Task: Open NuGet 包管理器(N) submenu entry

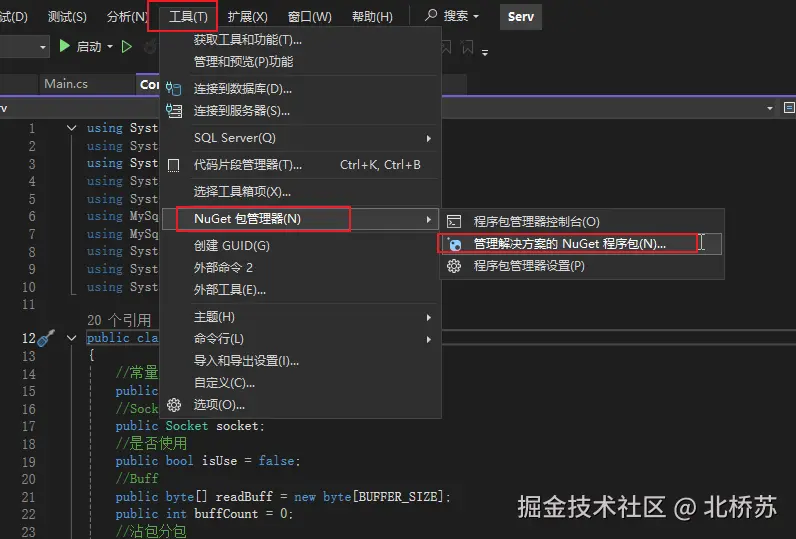Action: [x=301, y=219]
